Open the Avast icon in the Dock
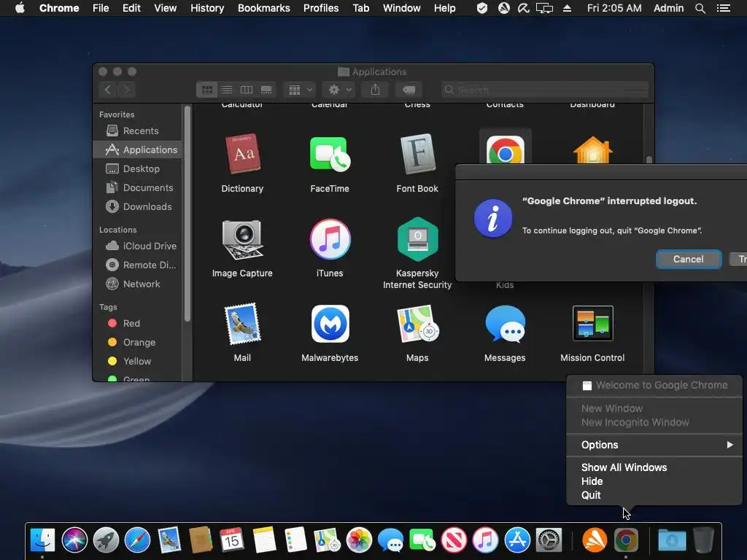The image size is (747, 560). pos(595,540)
